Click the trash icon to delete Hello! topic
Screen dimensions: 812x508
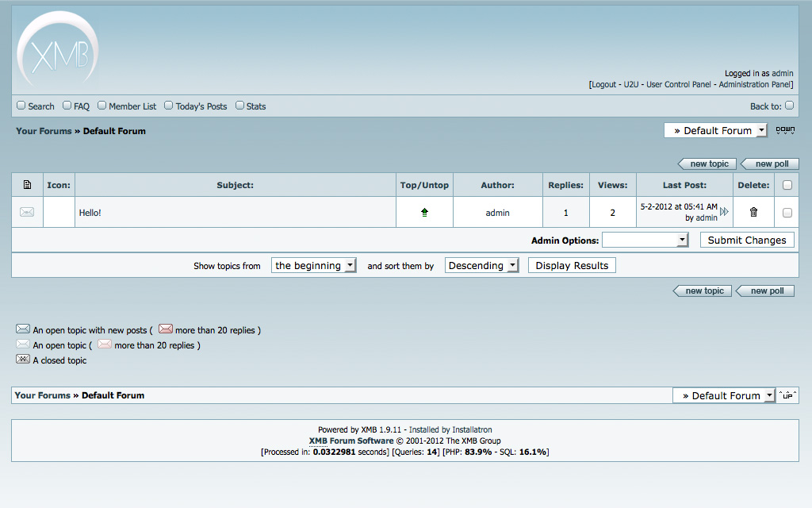pos(753,212)
